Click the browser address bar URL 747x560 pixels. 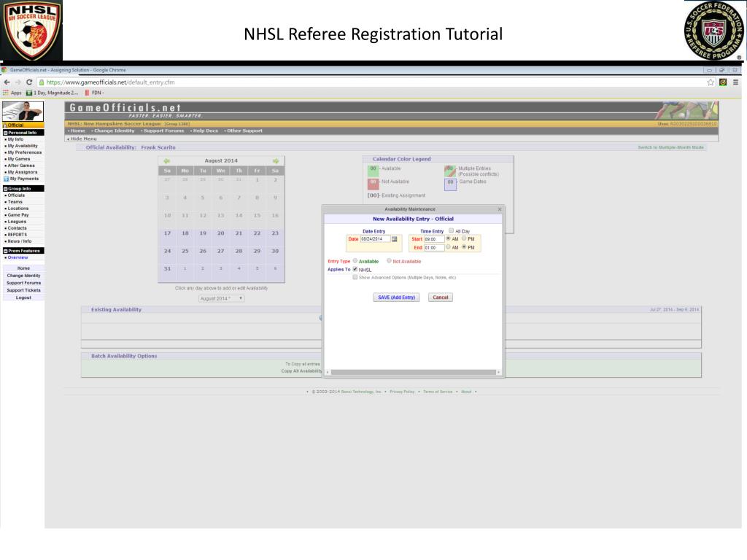[111, 82]
